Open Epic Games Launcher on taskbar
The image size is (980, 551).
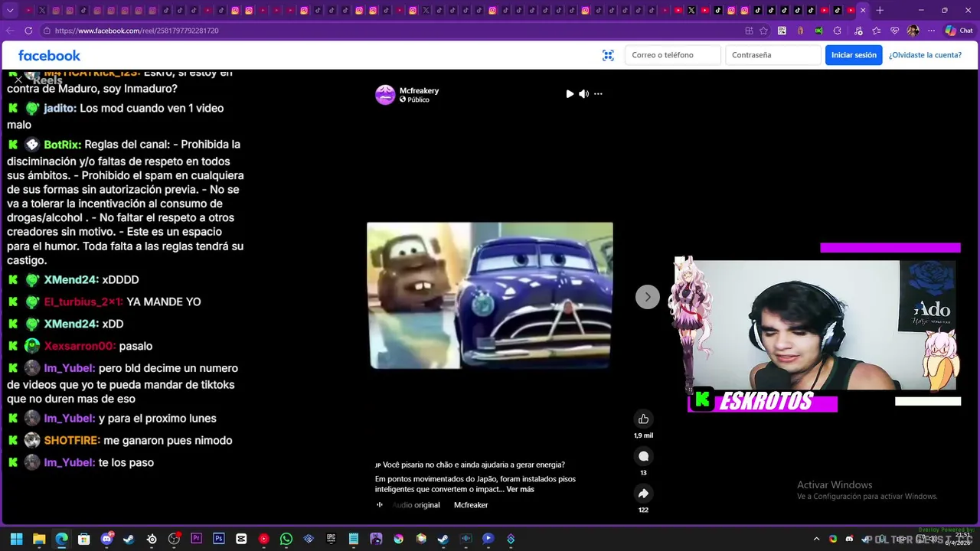point(332,539)
